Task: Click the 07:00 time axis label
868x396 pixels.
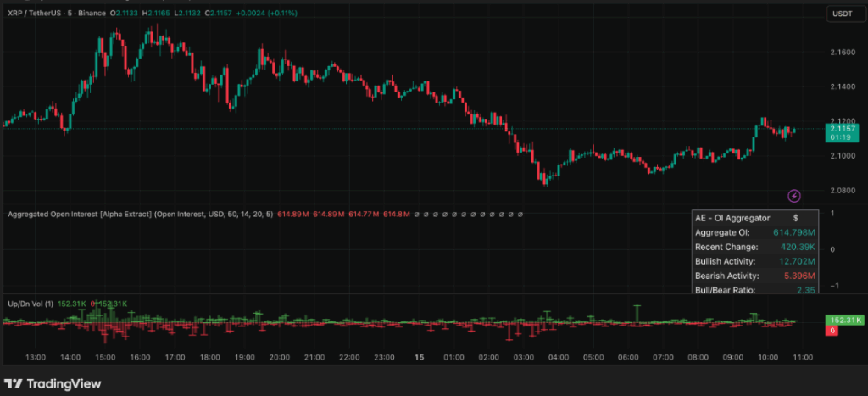Action: [663, 357]
